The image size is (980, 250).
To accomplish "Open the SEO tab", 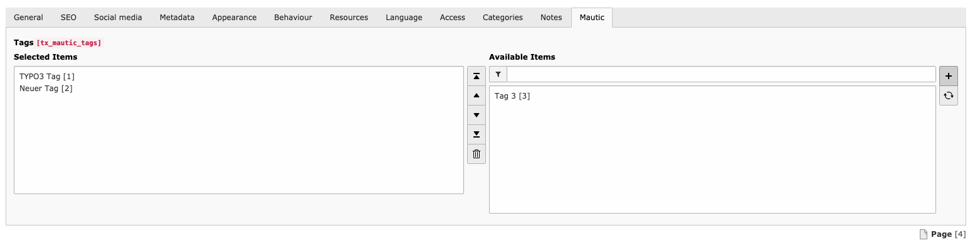I will coord(68,18).
